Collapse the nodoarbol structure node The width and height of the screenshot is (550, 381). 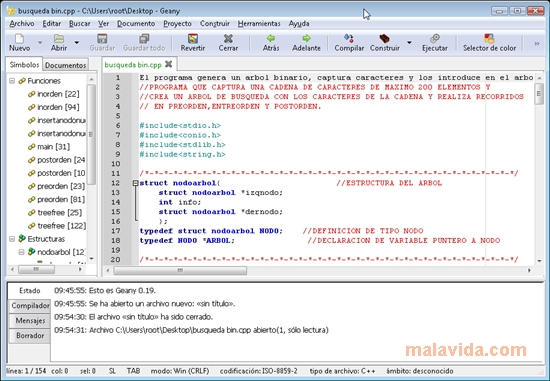(21, 252)
